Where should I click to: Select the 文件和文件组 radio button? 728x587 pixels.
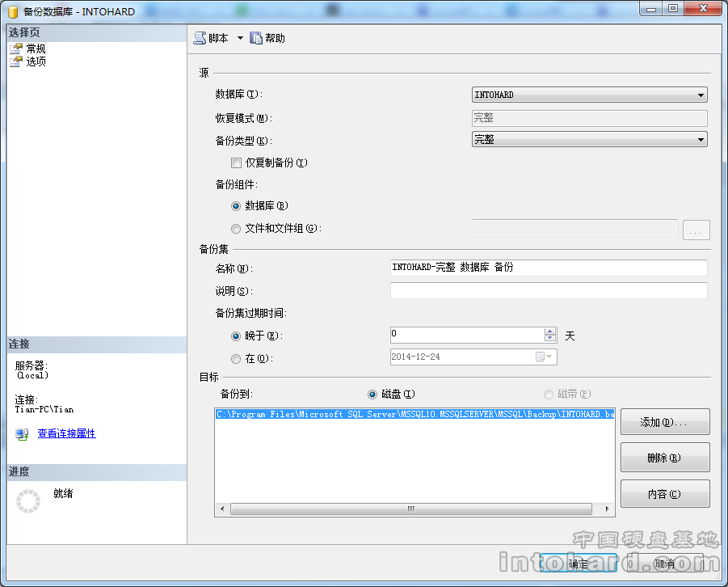click(x=236, y=229)
